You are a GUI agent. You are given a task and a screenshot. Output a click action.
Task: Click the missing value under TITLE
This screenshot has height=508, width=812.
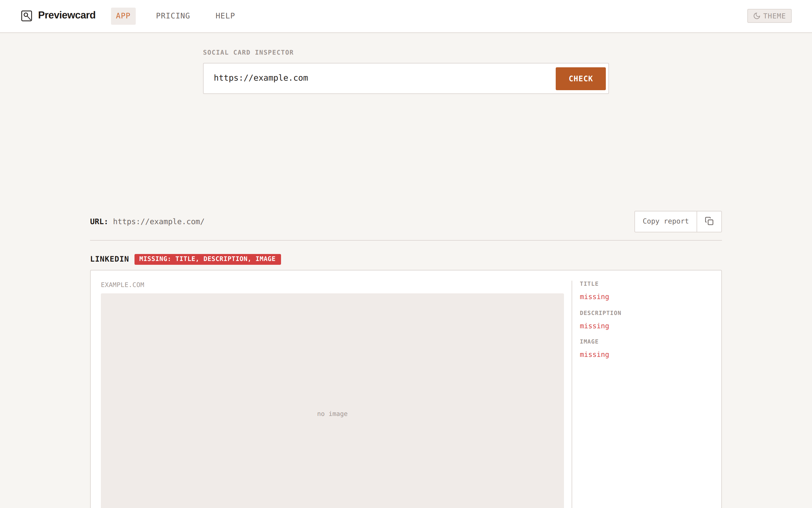(x=594, y=297)
